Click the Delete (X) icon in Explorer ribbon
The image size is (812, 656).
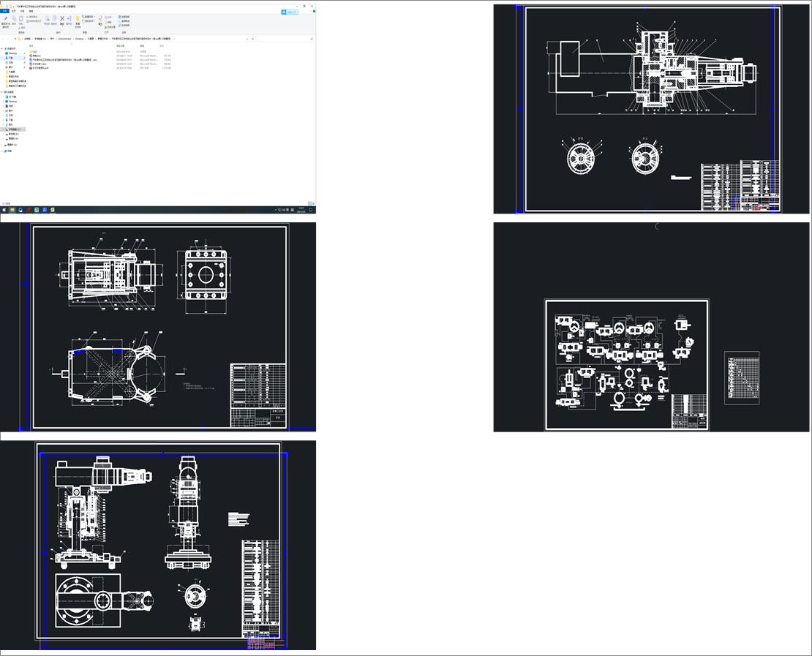[x=62, y=18]
